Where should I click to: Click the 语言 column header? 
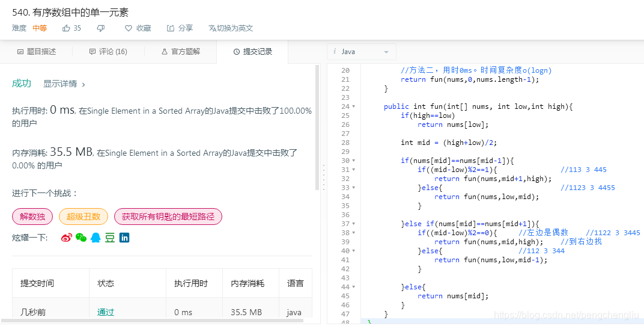(x=296, y=283)
